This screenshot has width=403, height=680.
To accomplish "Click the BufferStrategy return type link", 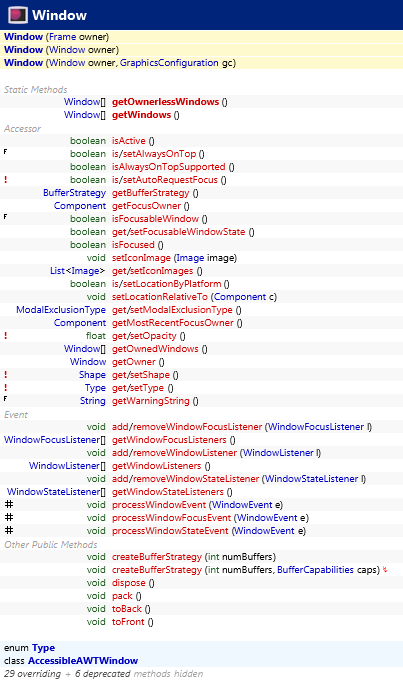I will 74,193.
